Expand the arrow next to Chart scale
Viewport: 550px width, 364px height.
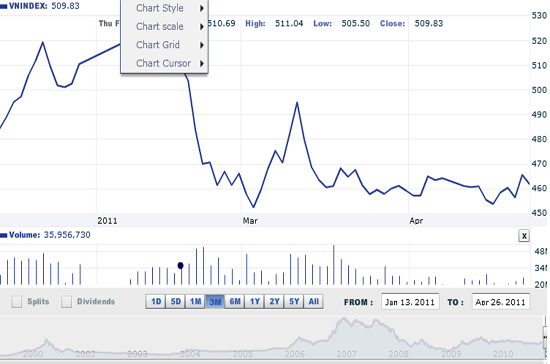click(202, 27)
